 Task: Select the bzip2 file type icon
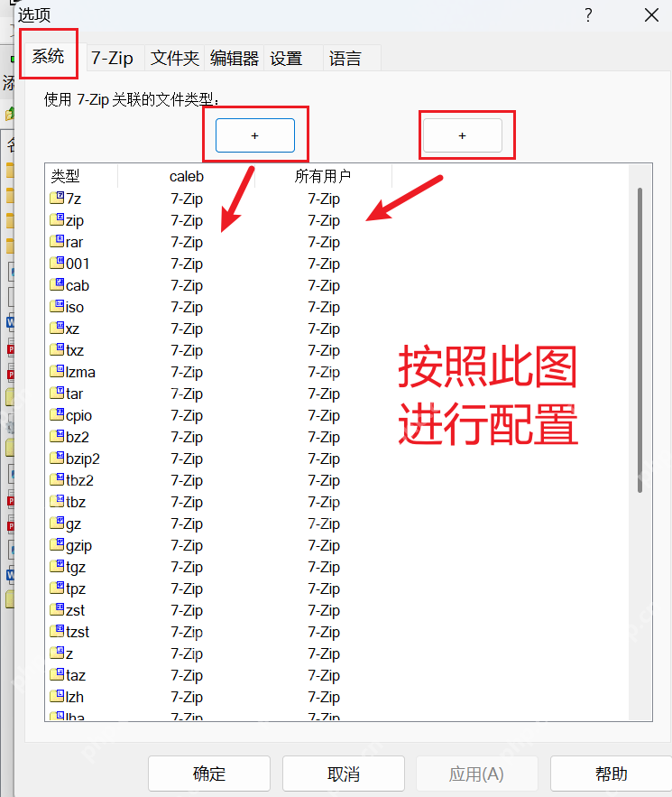point(57,458)
